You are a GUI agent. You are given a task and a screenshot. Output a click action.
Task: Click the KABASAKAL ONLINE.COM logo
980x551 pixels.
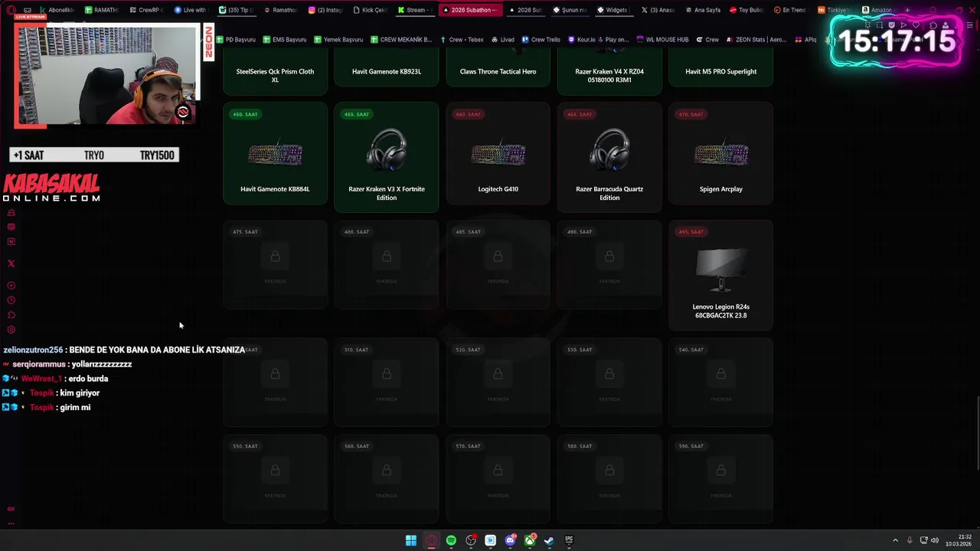click(x=51, y=188)
